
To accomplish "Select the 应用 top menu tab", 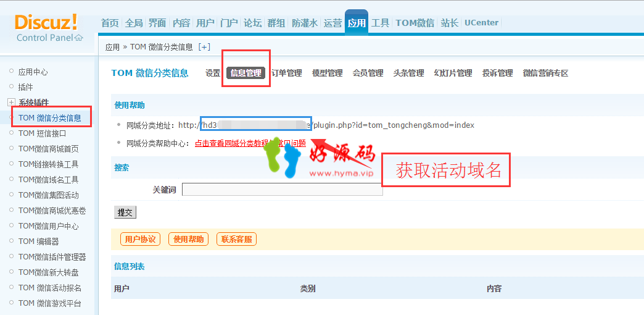I will click(357, 23).
